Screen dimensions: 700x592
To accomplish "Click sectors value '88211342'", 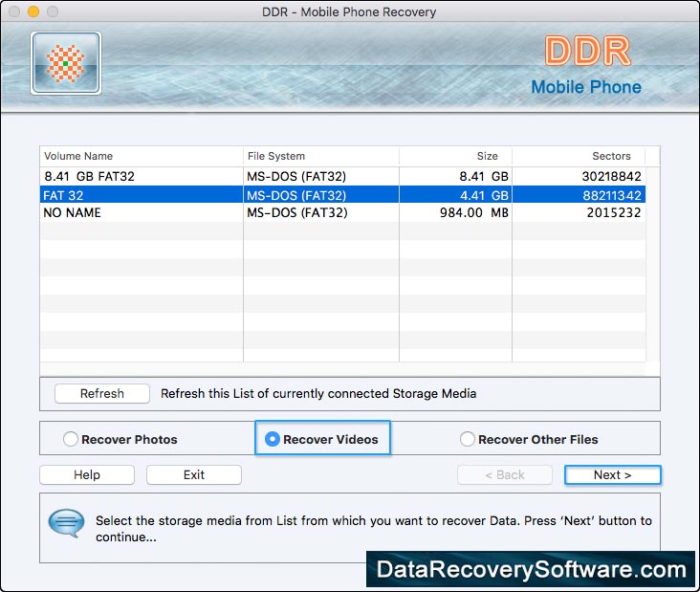I will tap(612, 195).
